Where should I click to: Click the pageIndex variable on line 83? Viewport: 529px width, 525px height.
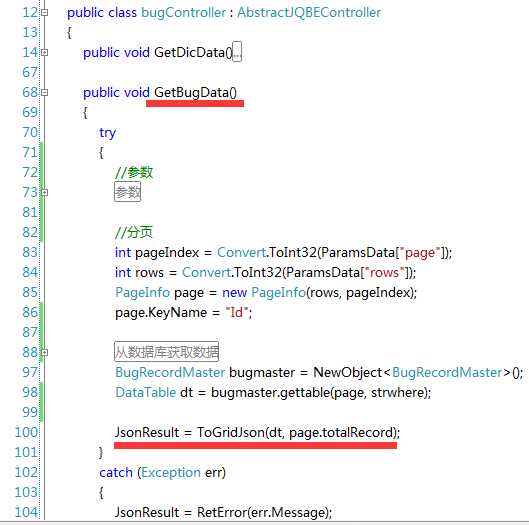coord(167,253)
